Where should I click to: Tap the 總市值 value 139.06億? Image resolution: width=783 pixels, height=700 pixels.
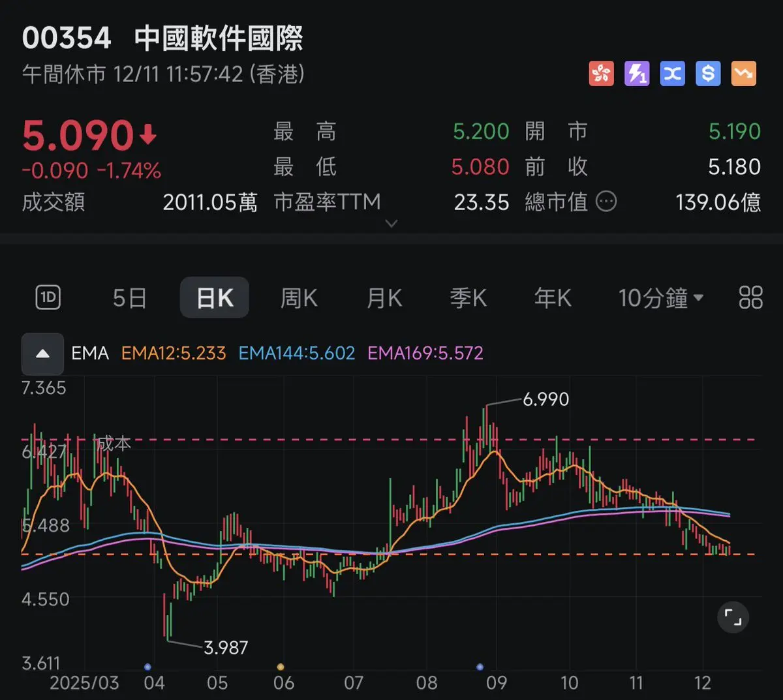click(x=718, y=202)
